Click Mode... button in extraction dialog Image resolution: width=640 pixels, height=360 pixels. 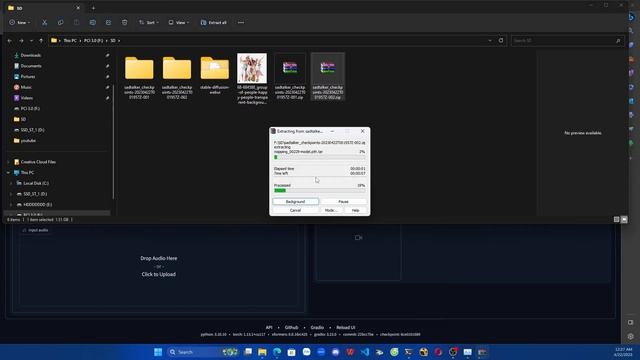click(331, 210)
